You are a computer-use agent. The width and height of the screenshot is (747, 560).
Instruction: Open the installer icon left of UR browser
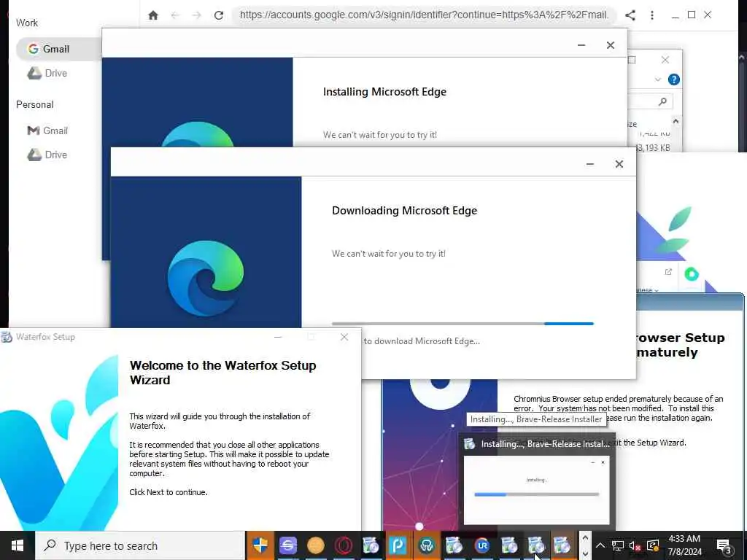pyautogui.click(x=454, y=545)
